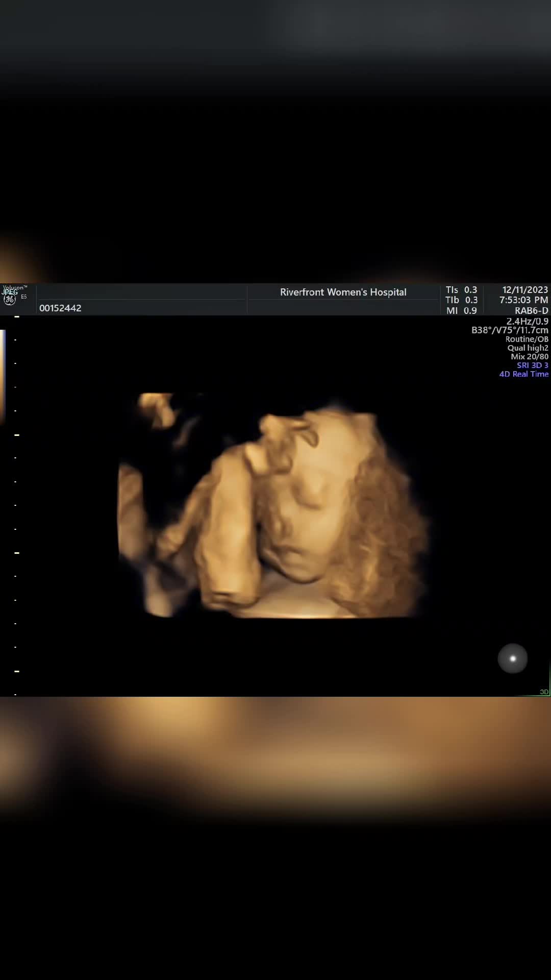551x980 pixels.
Task: Click the SRI 3D 3 setting
Action: click(533, 365)
